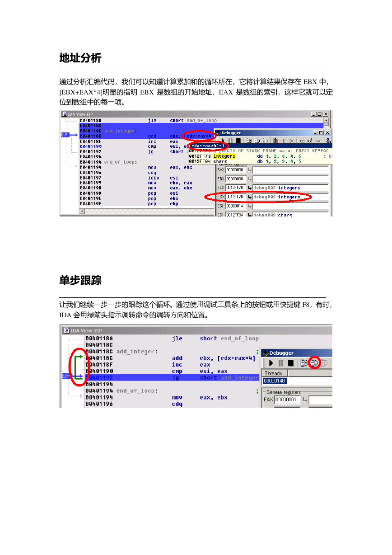Screen dimensions: 392x555
Task: Click mov eax, ebx line in 单步跟踪 listing
Action: (156, 398)
